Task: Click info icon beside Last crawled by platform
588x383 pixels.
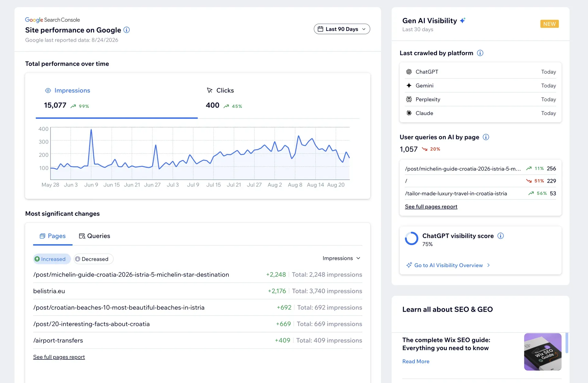Action: point(480,53)
